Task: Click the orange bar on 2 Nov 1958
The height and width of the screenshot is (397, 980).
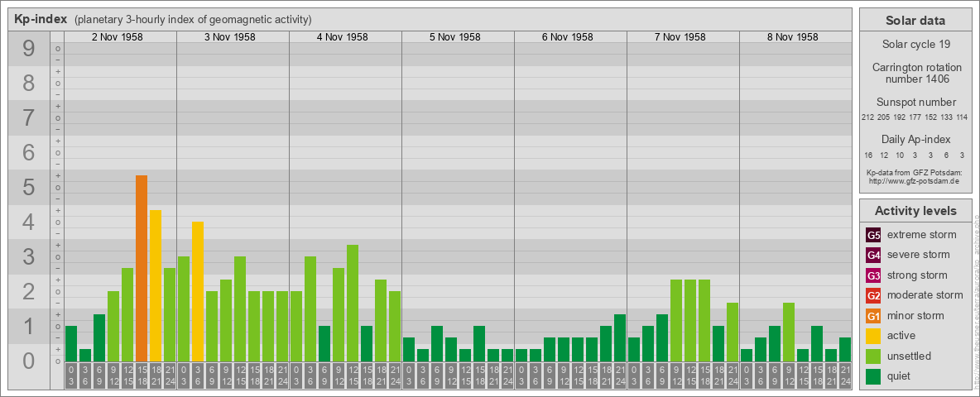Action: click(x=142, y=269)
